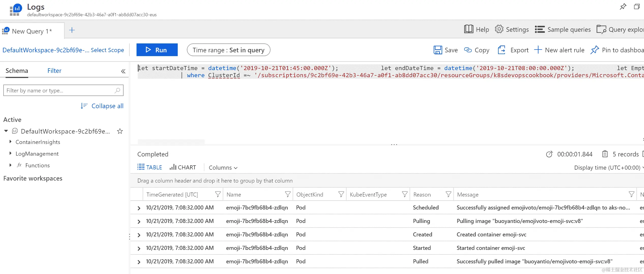Click the ObjectKind column header
The image size is (644, 274).
(310, 195)
